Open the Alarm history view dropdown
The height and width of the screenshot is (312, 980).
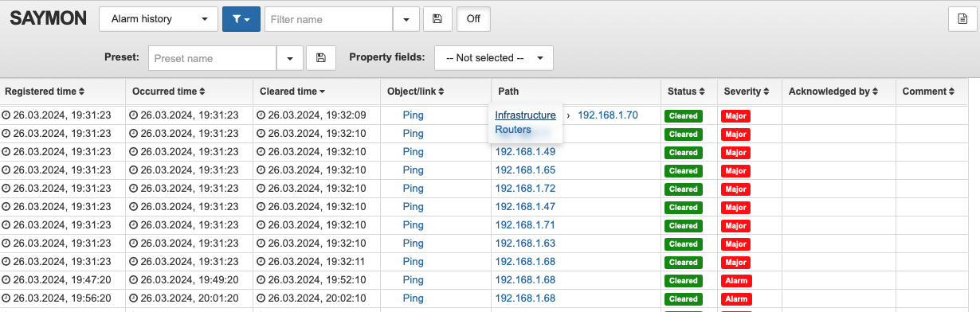pos(159,18)
